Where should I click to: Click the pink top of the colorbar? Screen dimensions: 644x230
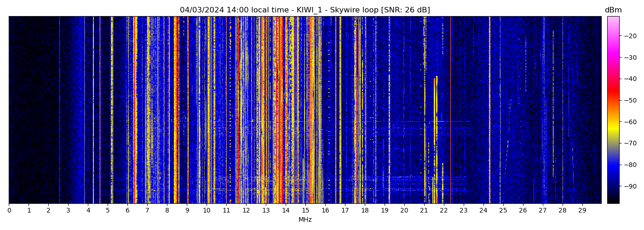(x=613, y=21)
